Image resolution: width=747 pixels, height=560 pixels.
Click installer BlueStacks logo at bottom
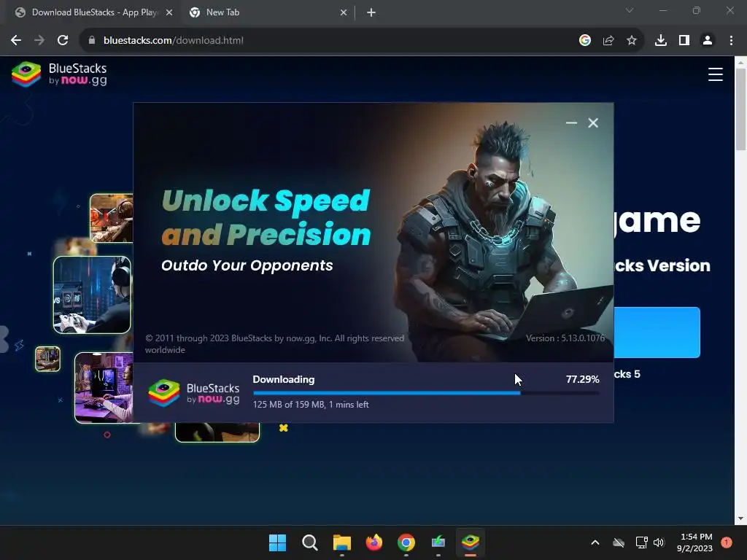click(193, 393)
